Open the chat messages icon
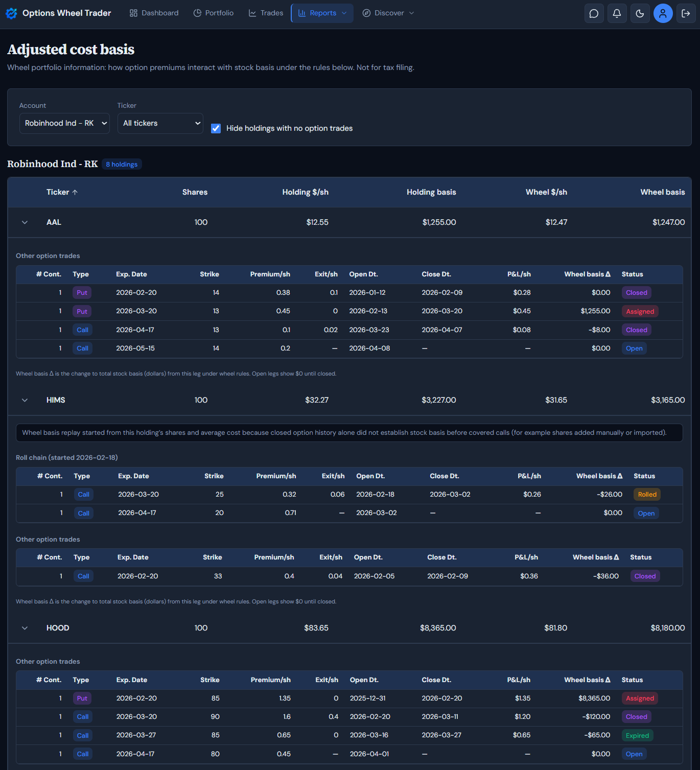This screenshot has width=700, height=770. pos(594,13)
